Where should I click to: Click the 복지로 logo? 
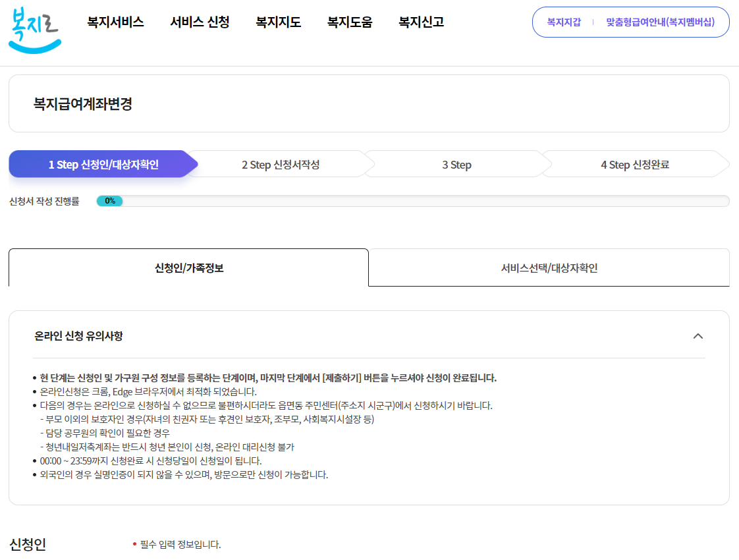(34, 29)
